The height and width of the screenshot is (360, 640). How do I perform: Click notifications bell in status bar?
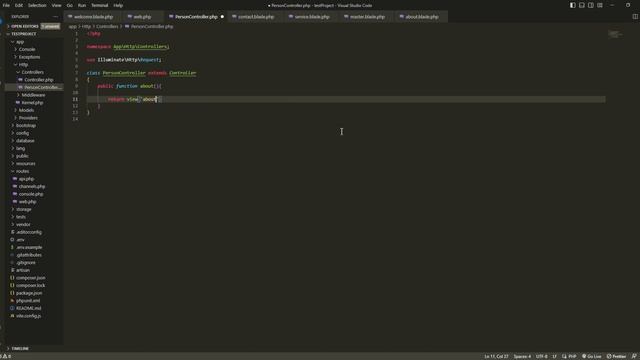(x=634, y=356)
